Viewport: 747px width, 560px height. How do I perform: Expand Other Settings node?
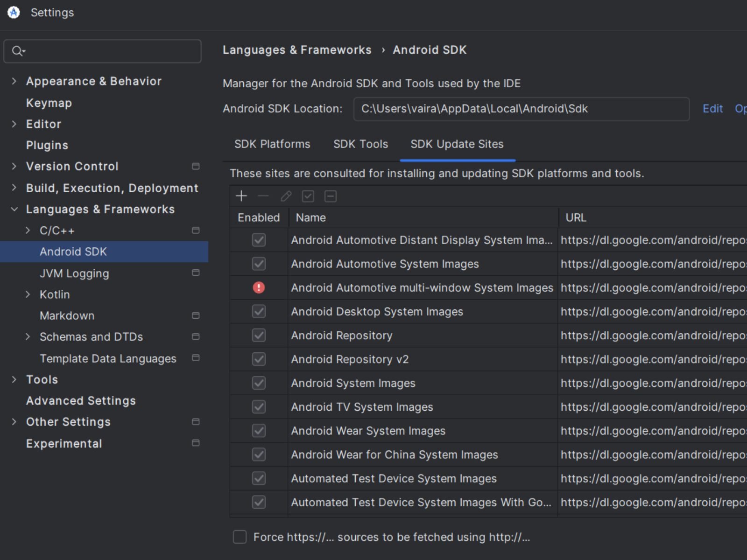[14, 422]
